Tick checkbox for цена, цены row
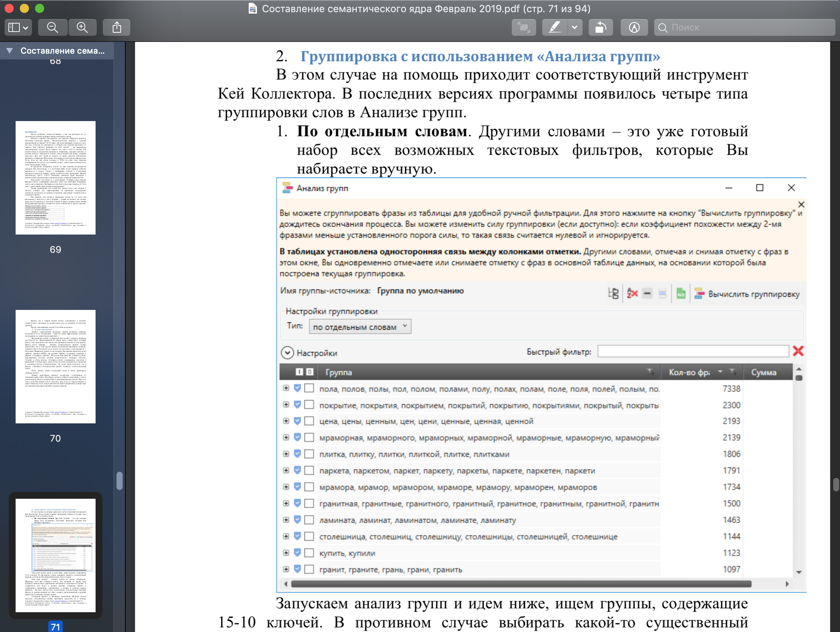Screen dimensions: 840x632 pos(309,421)
